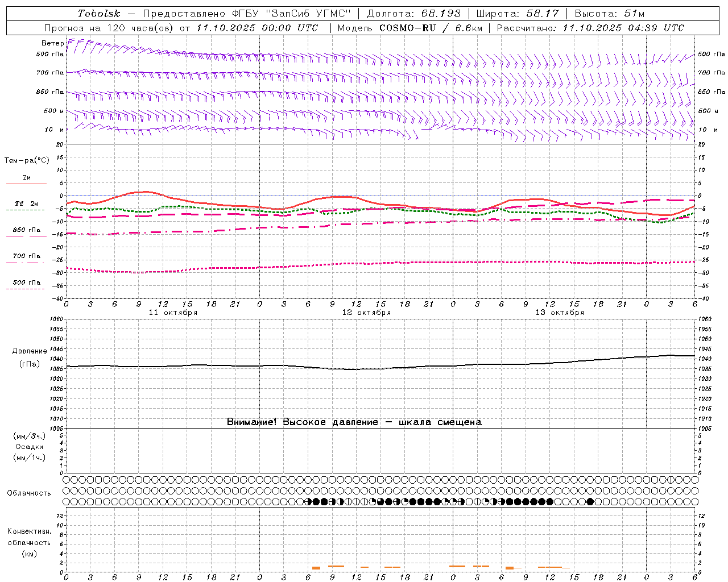Click the "(гПа)" unit label under Давление

pos(29,364)
